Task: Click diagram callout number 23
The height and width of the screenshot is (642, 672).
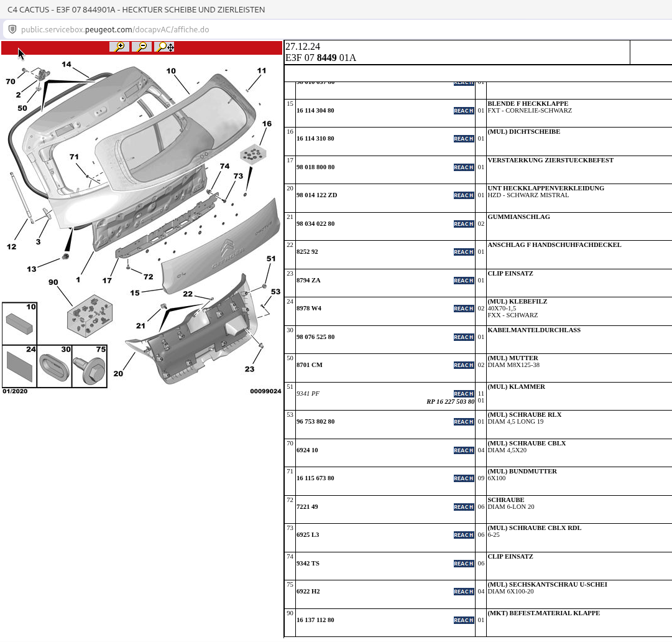Action: tap(249, 370)
